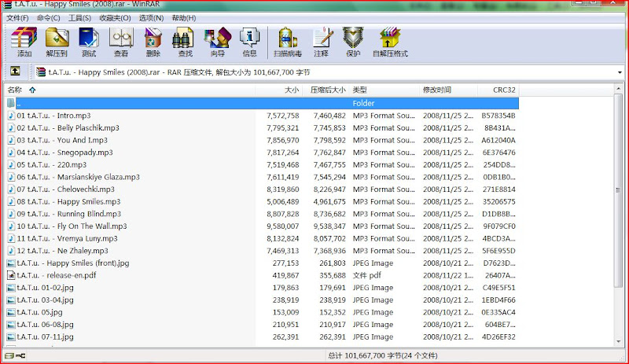Click the Find (查找) binoculars icon
The image size is (629, 364).
coord(185,42)
